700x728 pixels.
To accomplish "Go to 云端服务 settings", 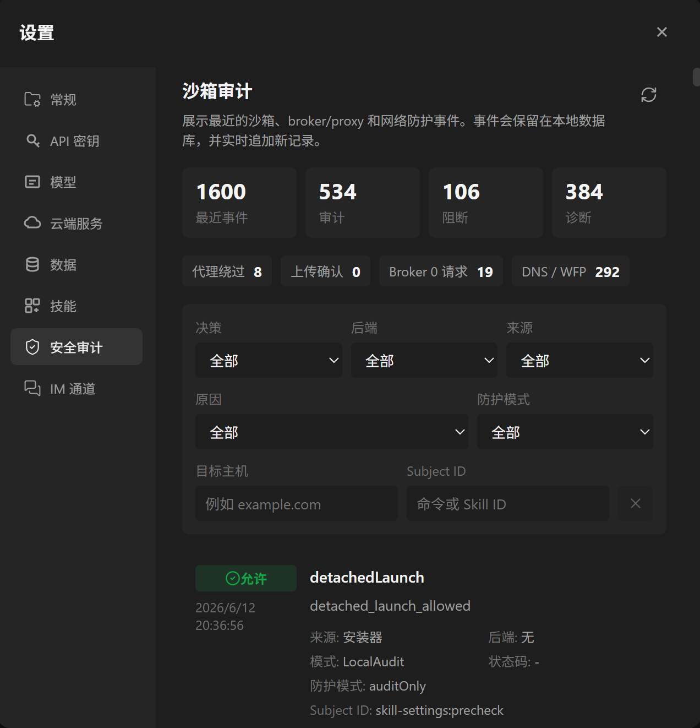I will tap(76, 223).
